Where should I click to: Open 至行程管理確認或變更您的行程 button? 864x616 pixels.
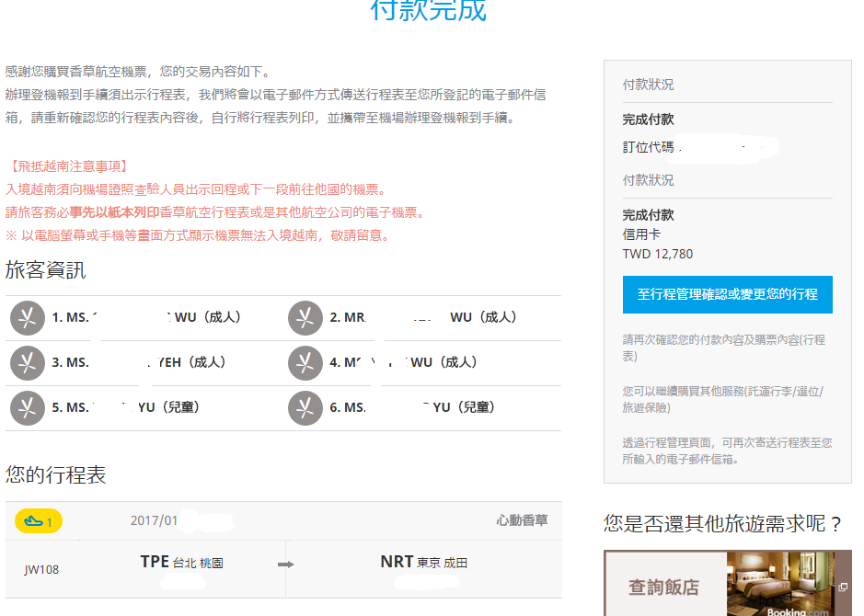[x=729, y=294]
